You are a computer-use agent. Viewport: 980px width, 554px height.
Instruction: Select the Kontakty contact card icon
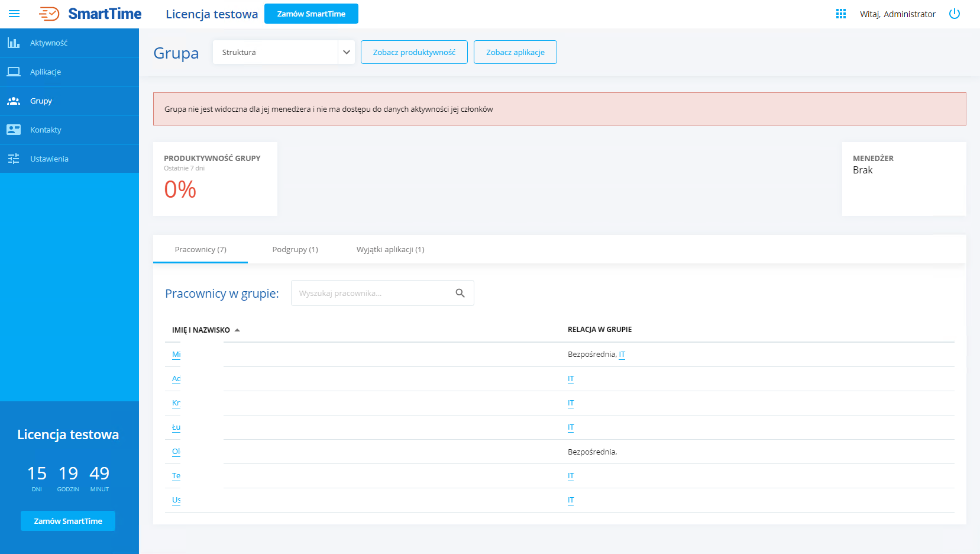[x=14, y=130]
